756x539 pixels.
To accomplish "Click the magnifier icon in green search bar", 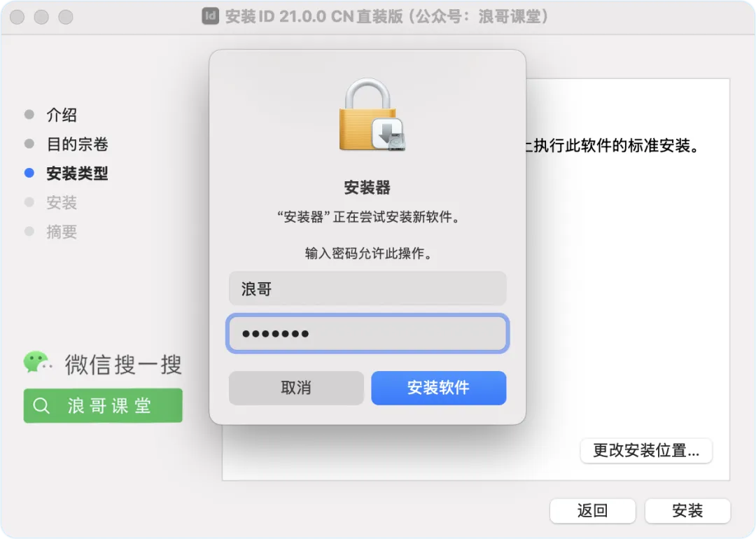I will click(41, 406).
